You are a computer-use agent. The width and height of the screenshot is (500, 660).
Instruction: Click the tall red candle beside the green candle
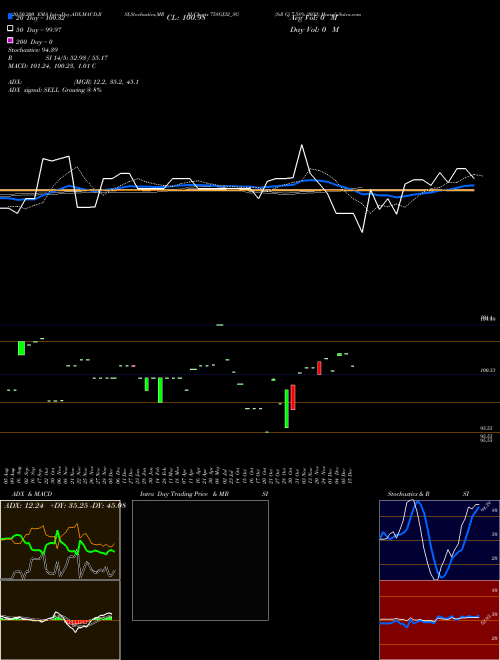[293, 397]
